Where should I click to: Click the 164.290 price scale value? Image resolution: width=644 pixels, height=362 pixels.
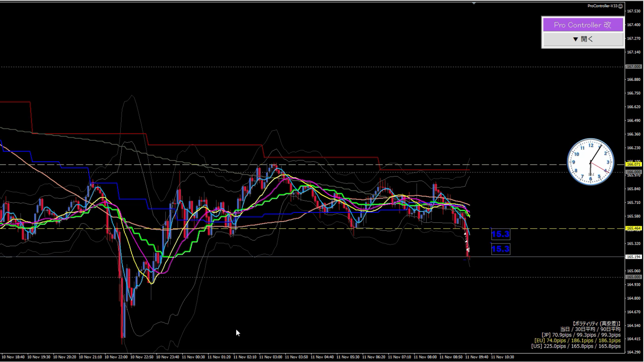634,352
